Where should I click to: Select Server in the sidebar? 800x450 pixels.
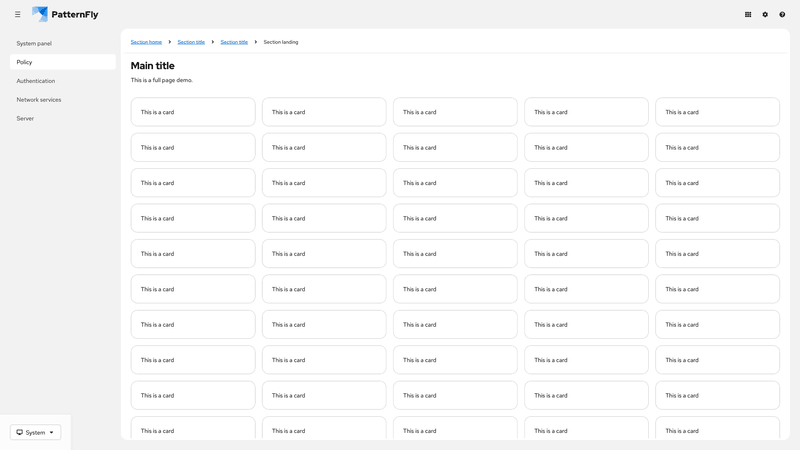[x=63, y=118]
